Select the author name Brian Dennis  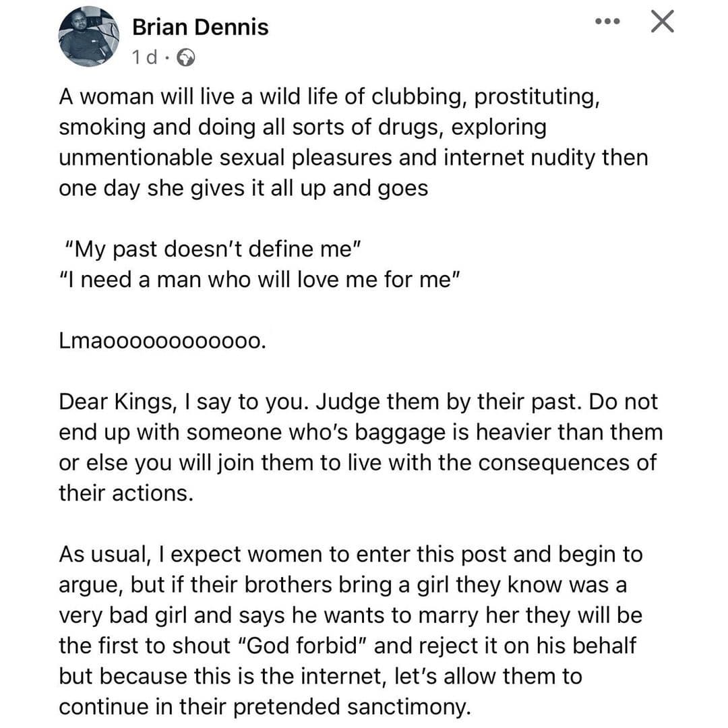coord(200,28)
